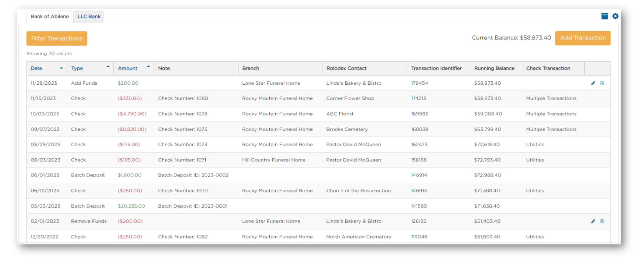Delete the 02/01/2023 Remove Funds transaction
Screen dimensions: 644x258
coord(602,221)
